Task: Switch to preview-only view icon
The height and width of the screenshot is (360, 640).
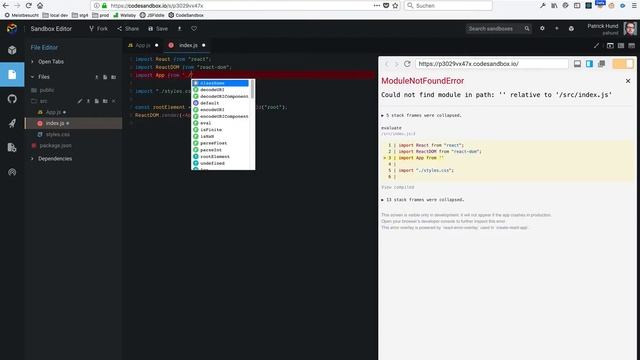Action: point(610,45)
